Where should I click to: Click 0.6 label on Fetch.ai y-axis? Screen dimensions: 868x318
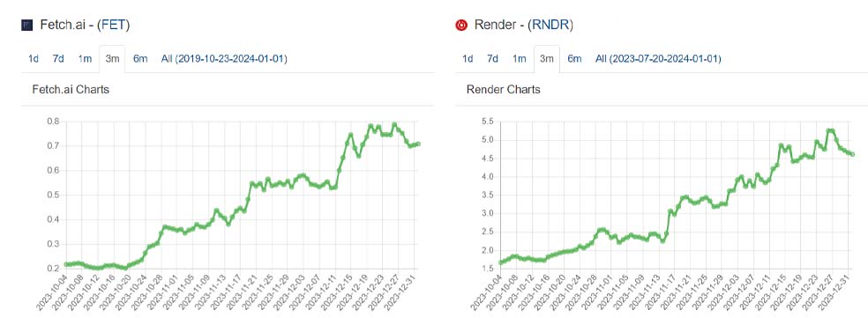[53, 170]
